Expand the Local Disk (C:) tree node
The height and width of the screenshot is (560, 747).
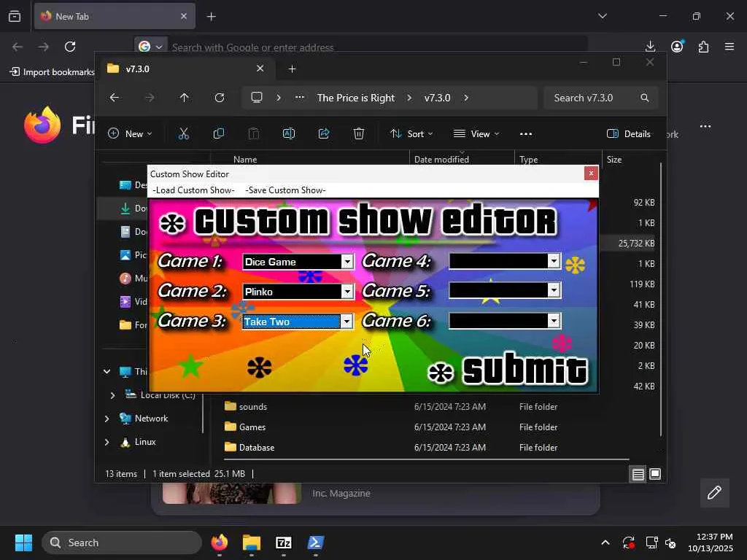click(x=112, y=395)
